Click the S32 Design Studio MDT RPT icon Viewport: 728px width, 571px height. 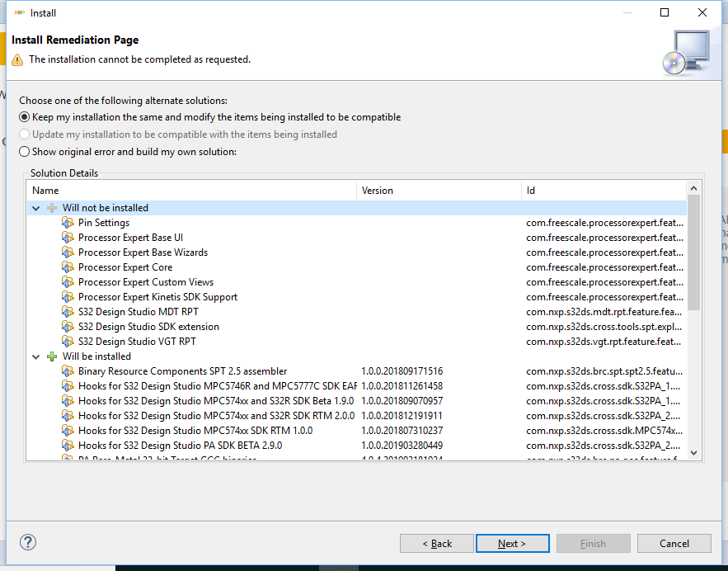[68, 312]
